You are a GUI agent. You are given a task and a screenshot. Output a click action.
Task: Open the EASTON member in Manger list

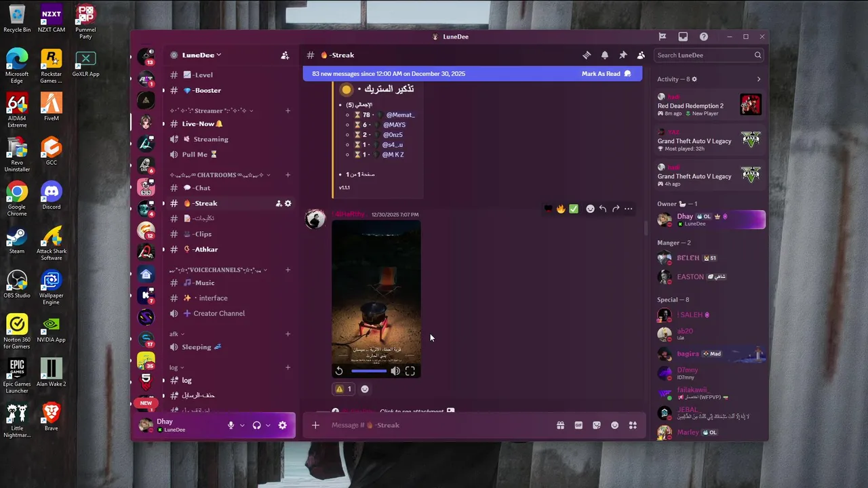click(x=711, y=277)
